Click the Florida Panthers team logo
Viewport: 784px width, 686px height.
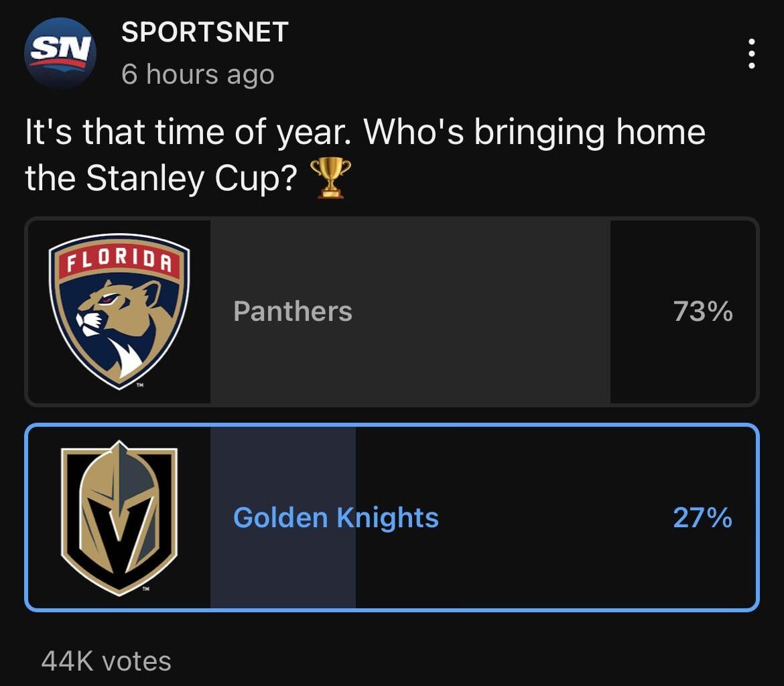click(x=119, y=312)
